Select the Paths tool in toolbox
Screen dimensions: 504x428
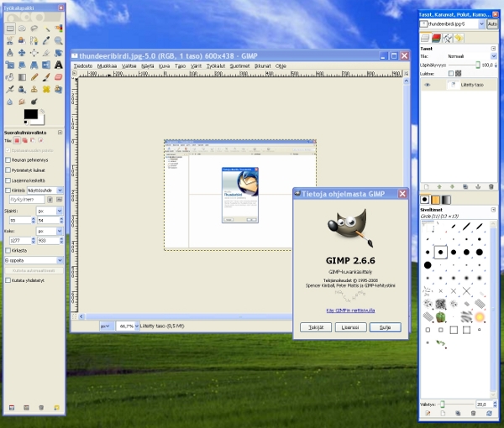[x=34, y=40]
